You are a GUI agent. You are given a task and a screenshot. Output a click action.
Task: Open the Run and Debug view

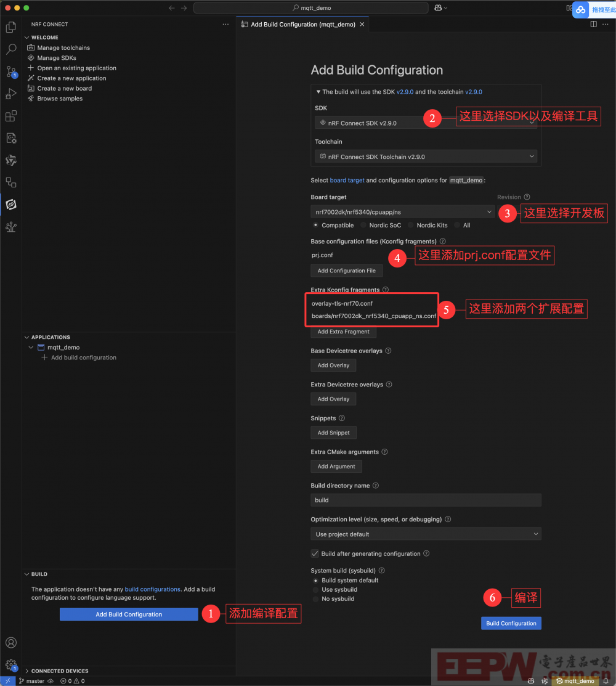coord(11,94)
